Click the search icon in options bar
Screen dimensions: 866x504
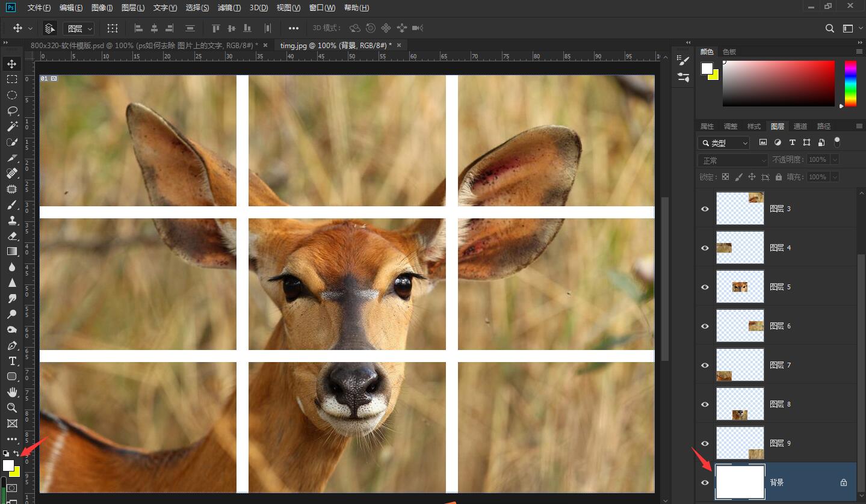[x=829, y=28]
